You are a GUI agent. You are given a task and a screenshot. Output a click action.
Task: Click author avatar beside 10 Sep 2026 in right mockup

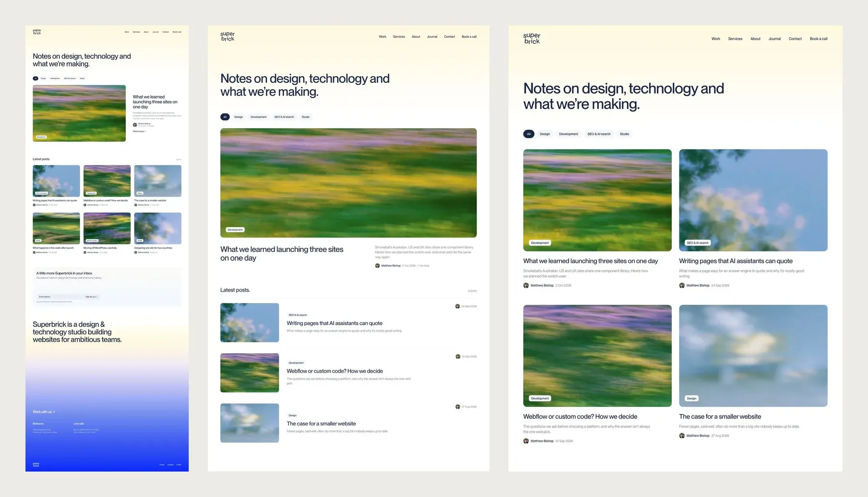pos(526,441)
